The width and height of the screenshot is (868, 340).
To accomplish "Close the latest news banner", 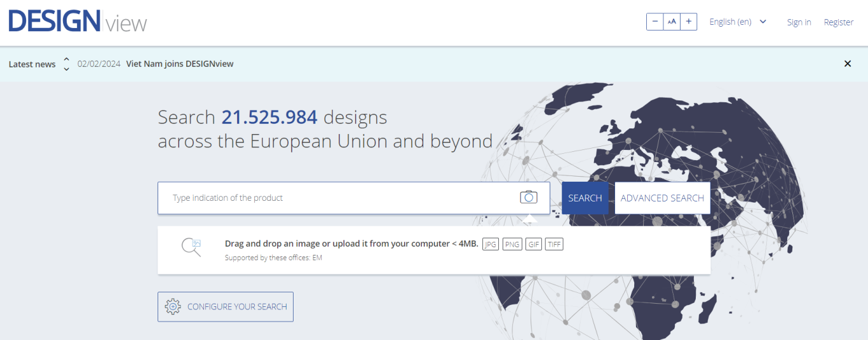I will 847,64.
